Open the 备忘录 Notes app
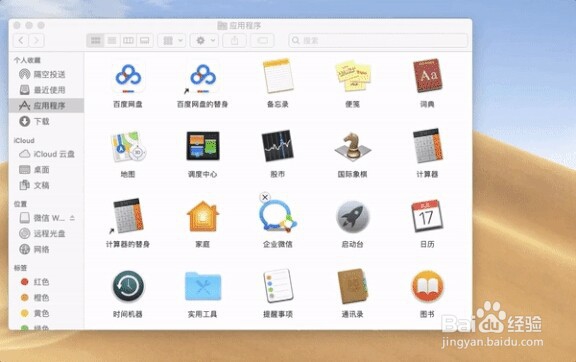 [278, 76]
